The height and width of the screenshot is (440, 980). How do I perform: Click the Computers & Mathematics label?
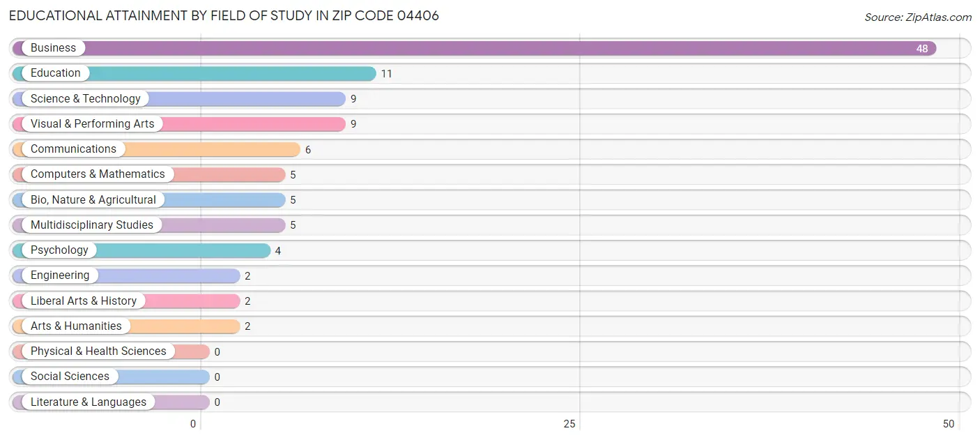coord(98,174)
